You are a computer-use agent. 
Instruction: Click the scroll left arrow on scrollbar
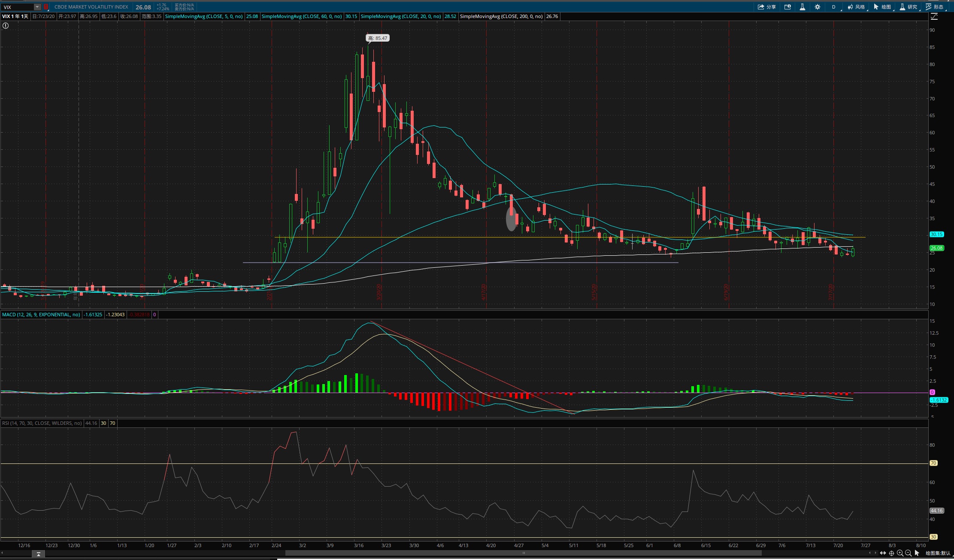pos(870,553)
